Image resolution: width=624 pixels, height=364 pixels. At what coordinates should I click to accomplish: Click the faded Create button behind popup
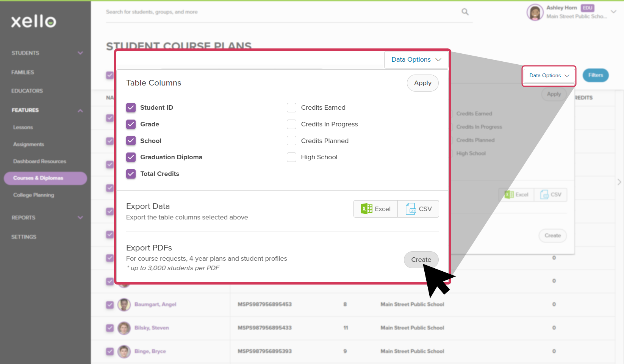(553, 236)
